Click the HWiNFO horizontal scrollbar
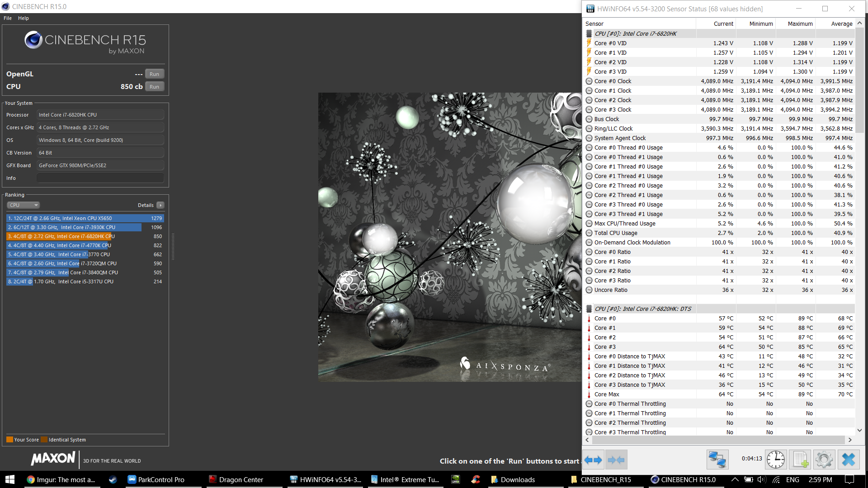 point(718,440)
